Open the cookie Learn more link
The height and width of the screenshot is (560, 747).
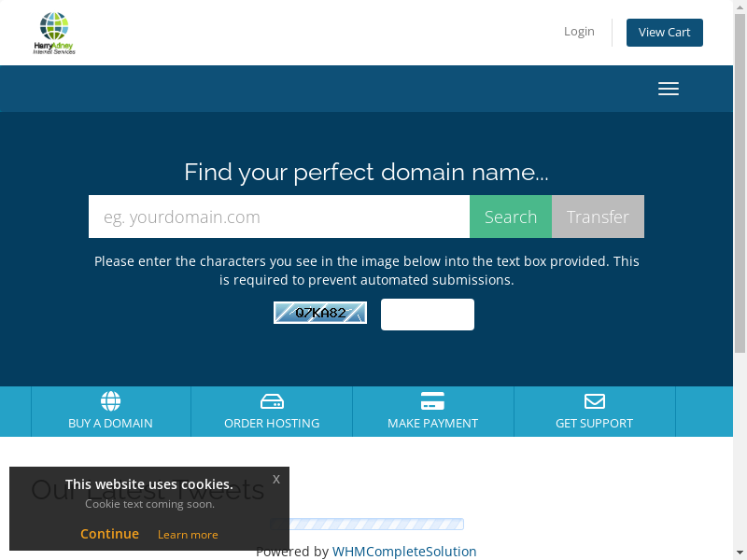click(188, 535)
